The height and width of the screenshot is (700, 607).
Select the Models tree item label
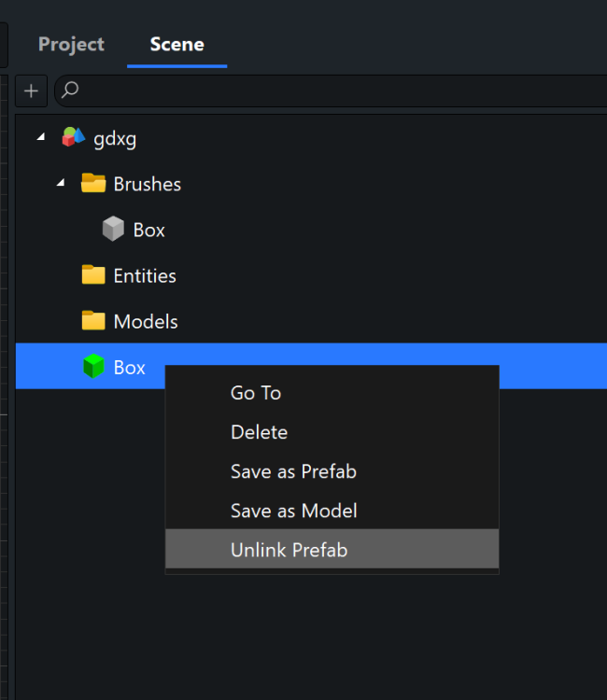tap(146, 321)
